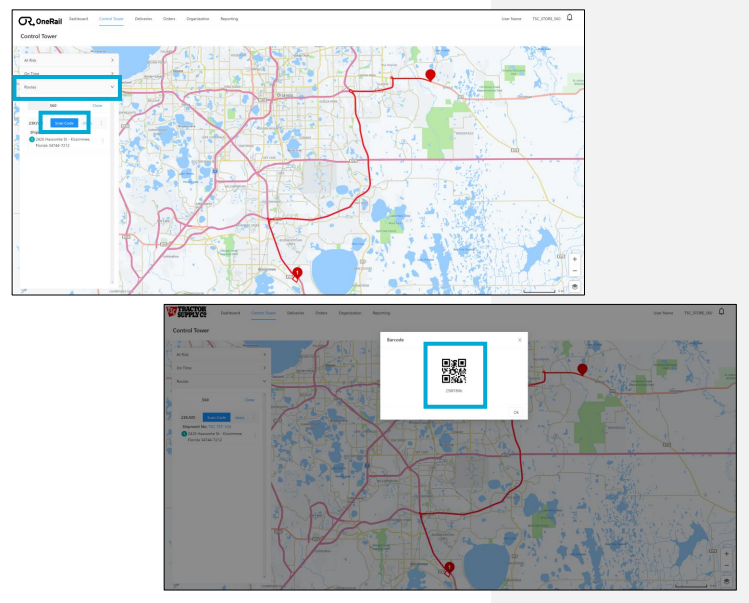Viewport: 749px width, 603px height.
Task: Open the Dashboard tab in OneRail screenshot
Action: [x=78, y=19]
